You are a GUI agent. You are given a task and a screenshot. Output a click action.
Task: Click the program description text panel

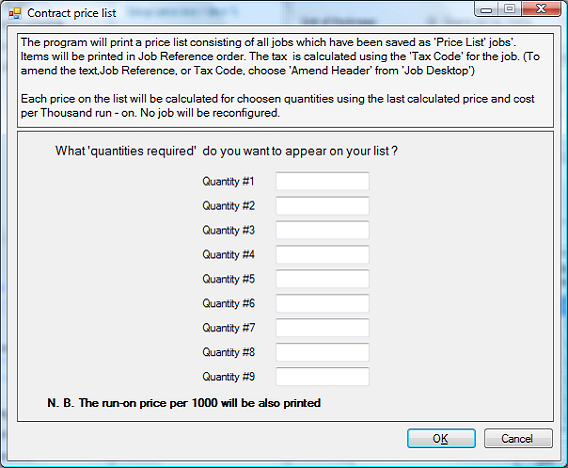(x=285, y=80)
